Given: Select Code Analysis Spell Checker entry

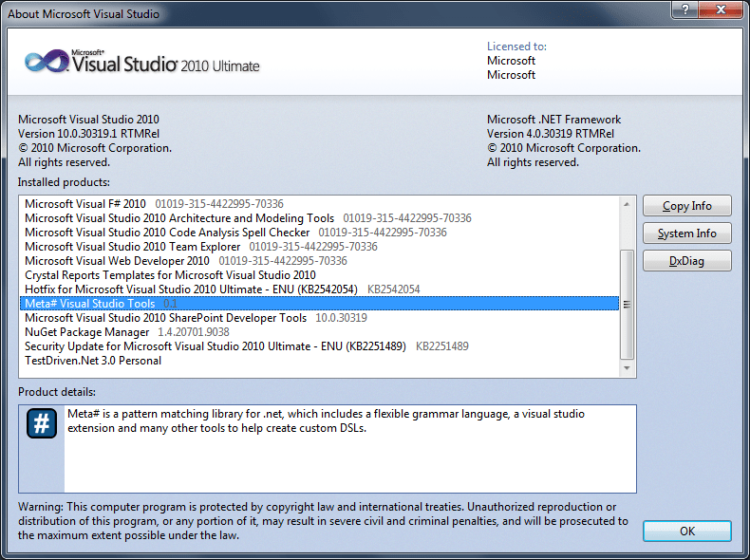Looking at the screenshot, I should point(319,233).
